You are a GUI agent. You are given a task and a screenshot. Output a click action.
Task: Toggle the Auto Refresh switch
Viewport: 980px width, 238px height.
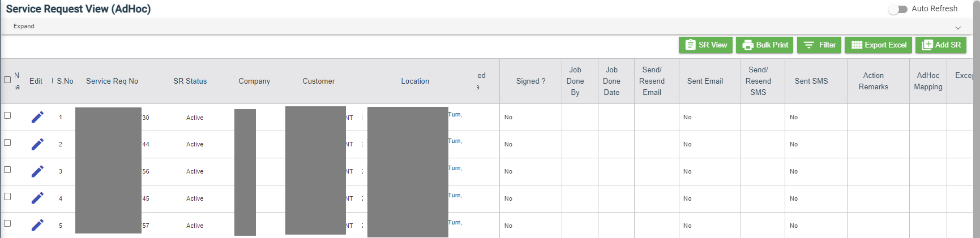click(897, 9)
